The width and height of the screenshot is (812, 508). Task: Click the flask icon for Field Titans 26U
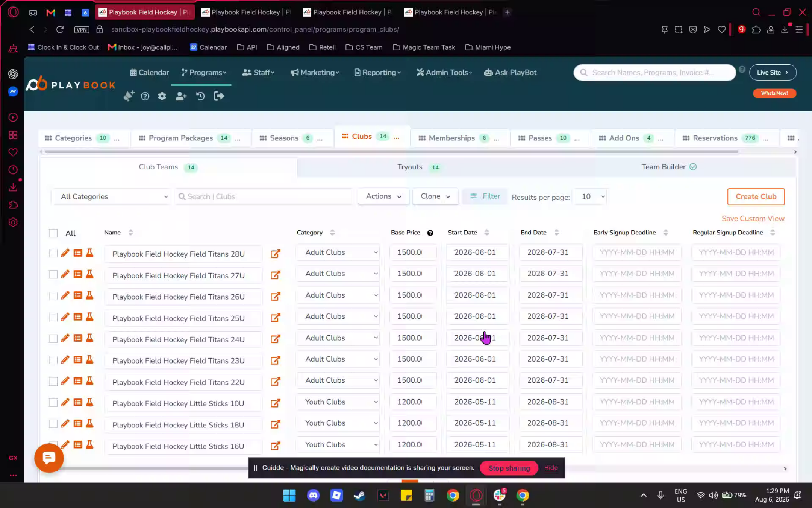tap(89, 295)
